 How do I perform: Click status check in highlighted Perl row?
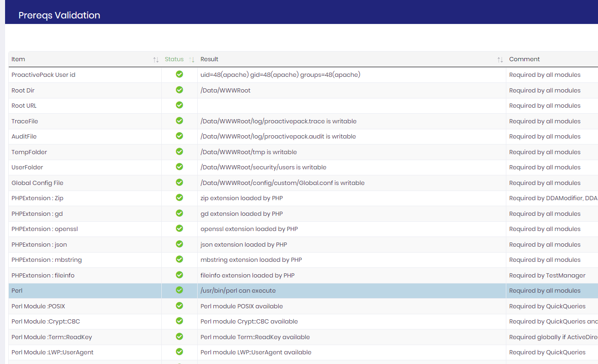pos(179,290)
